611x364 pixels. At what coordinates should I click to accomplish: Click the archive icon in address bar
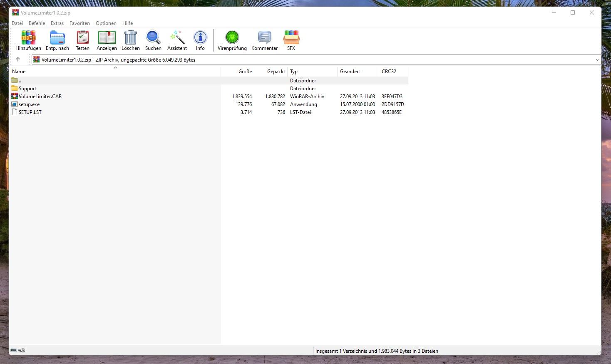pyautogui.click(x=36, y=59)
